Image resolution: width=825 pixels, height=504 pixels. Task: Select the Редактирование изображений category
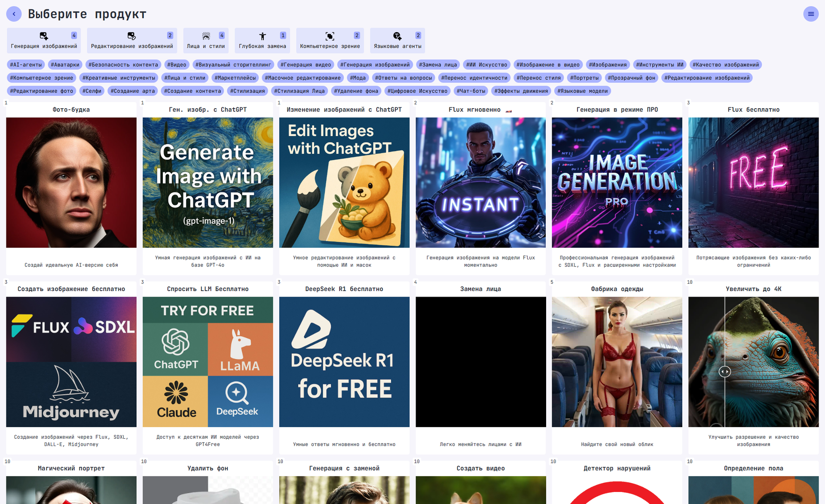tap(132, 40)
